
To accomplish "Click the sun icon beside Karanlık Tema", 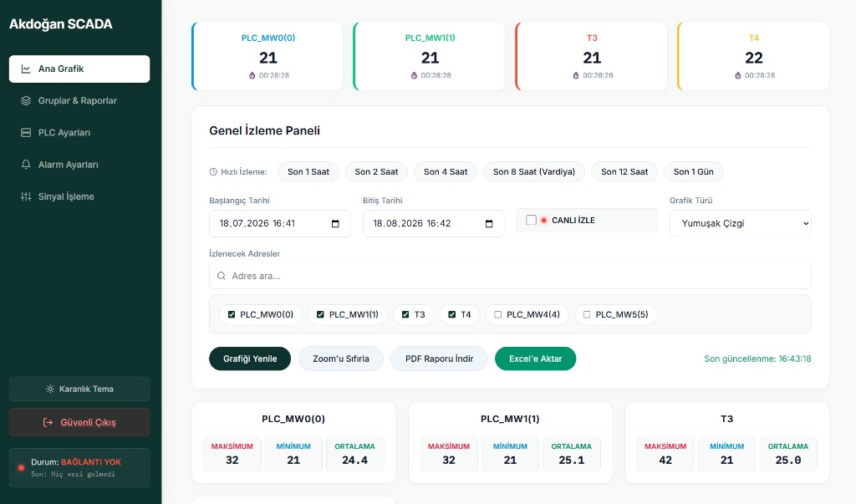I will [49, 389].
